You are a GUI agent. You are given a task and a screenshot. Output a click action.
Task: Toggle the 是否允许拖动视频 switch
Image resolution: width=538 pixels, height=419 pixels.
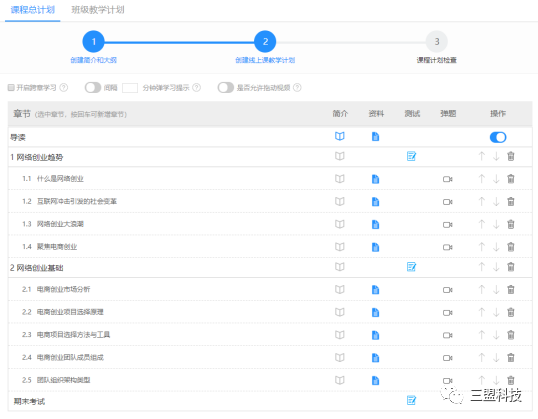pos(225,88)
